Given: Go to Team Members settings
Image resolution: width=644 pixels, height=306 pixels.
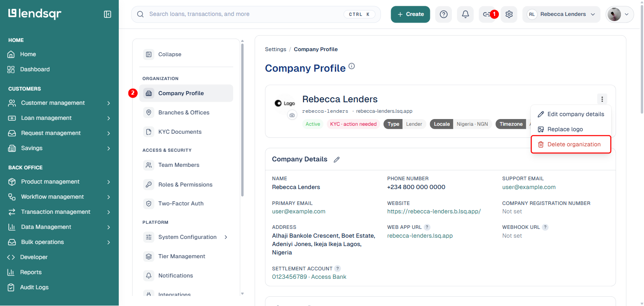Looking at the screenshot, I should tap(186, 165).
